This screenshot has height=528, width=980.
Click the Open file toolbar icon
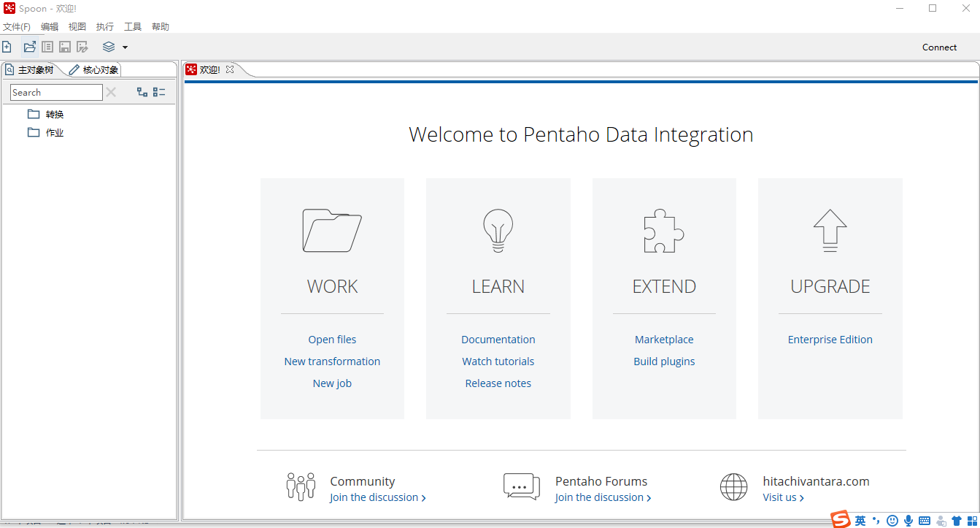point(29,47)
